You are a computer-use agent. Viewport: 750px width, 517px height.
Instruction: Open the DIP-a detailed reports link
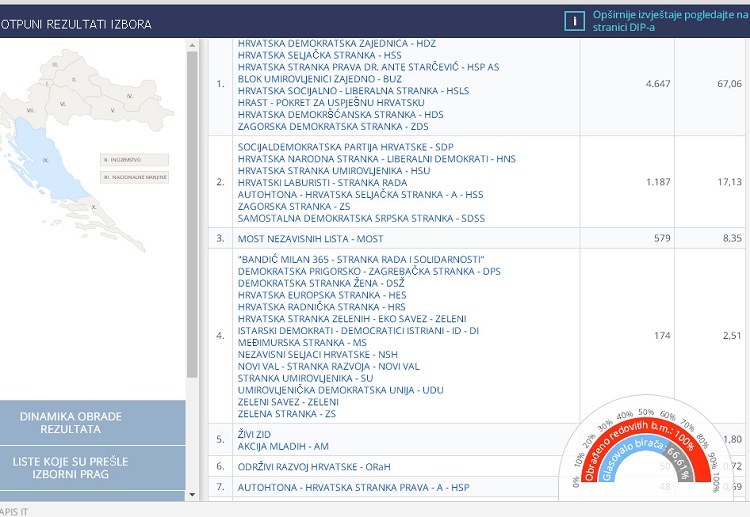(x=671, y=21)
